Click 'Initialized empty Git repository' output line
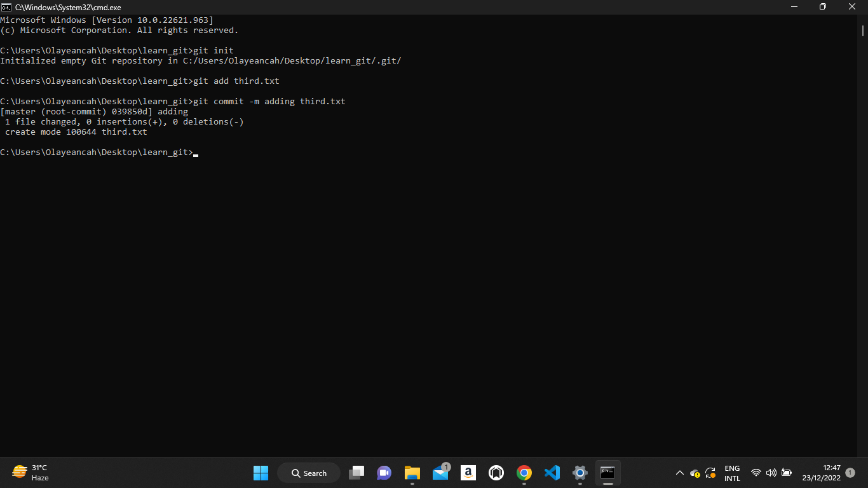The width and height of the screenshot is (868, 488). [201, 60]
